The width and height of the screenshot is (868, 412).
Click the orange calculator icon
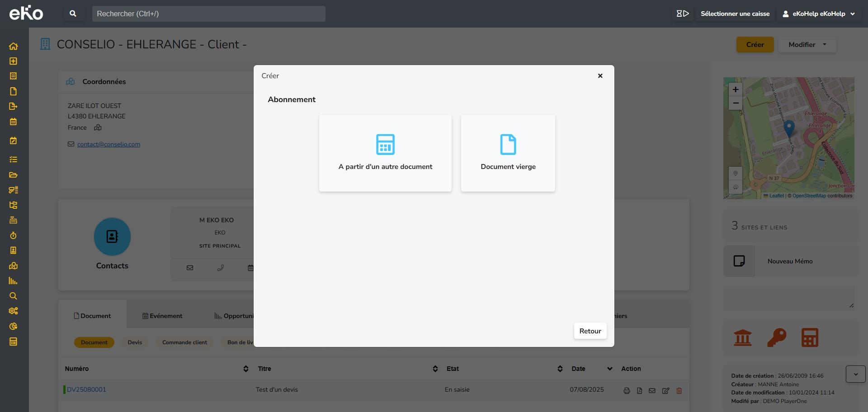coord(809,337)
